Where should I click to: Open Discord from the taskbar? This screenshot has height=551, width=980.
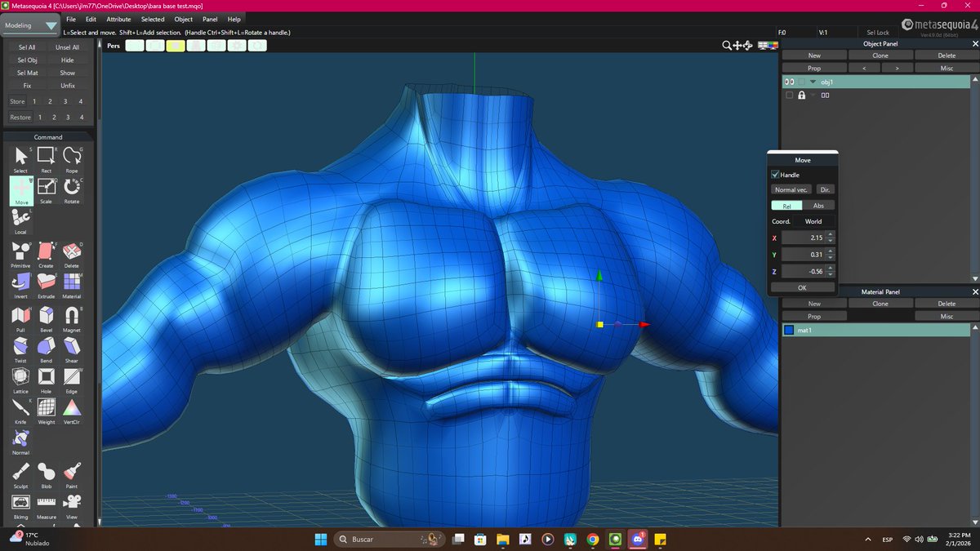pos(637,540)
